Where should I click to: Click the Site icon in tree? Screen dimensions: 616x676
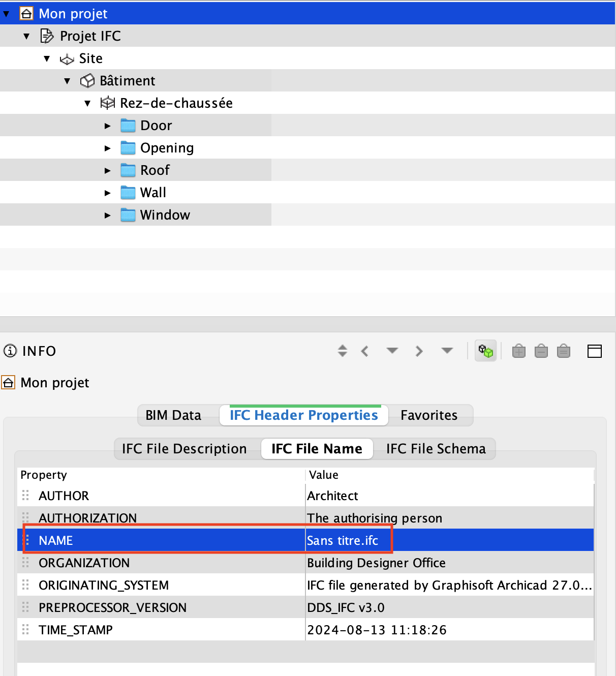(x=67, y=59)
